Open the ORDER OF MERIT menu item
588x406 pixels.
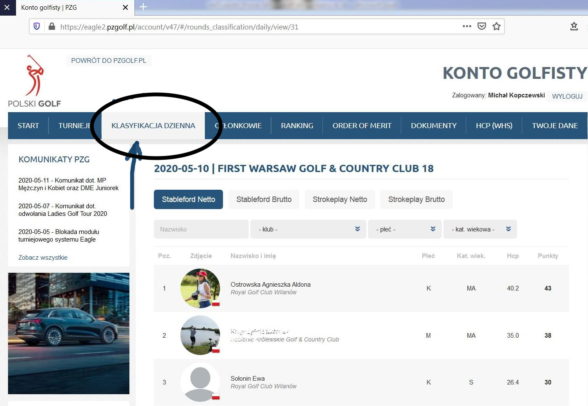[362, 126]
